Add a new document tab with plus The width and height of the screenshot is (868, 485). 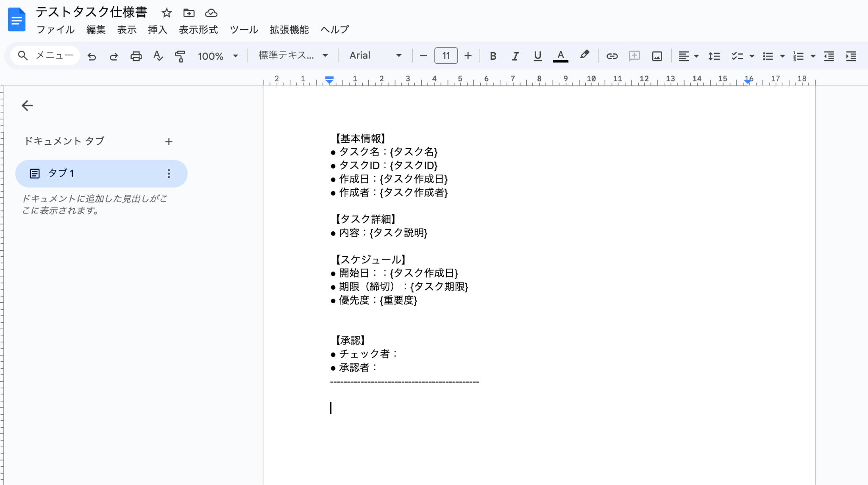(x=169, y=141)
